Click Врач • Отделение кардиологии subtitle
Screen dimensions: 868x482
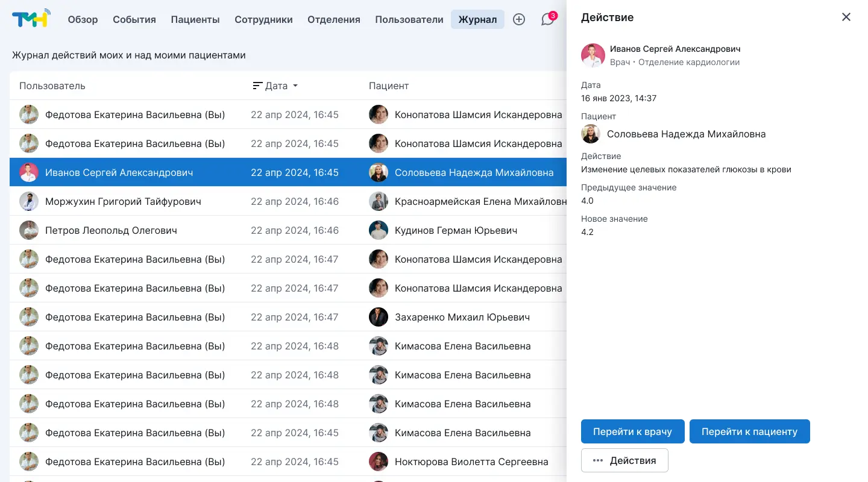675,62
